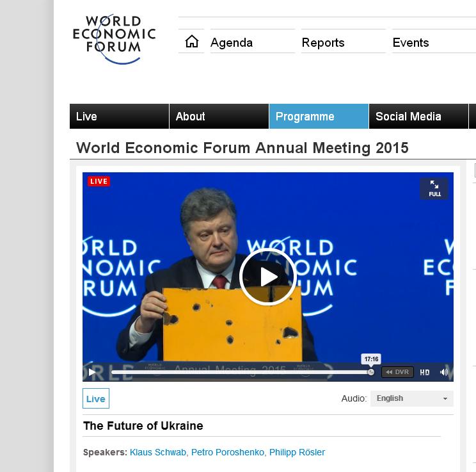Select the Programme tab
This screenshot has width=476, height=472.
319,117
